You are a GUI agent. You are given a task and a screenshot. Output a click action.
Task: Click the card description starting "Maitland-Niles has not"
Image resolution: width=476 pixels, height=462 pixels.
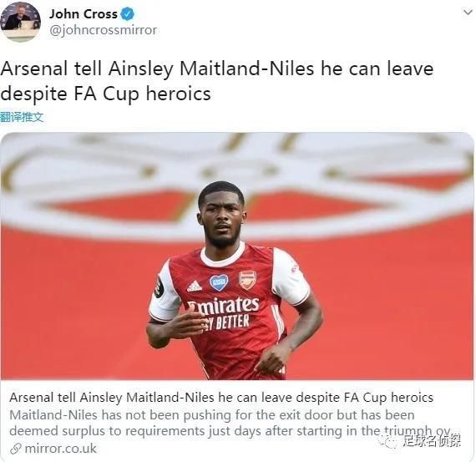click(x=230, y=423)
